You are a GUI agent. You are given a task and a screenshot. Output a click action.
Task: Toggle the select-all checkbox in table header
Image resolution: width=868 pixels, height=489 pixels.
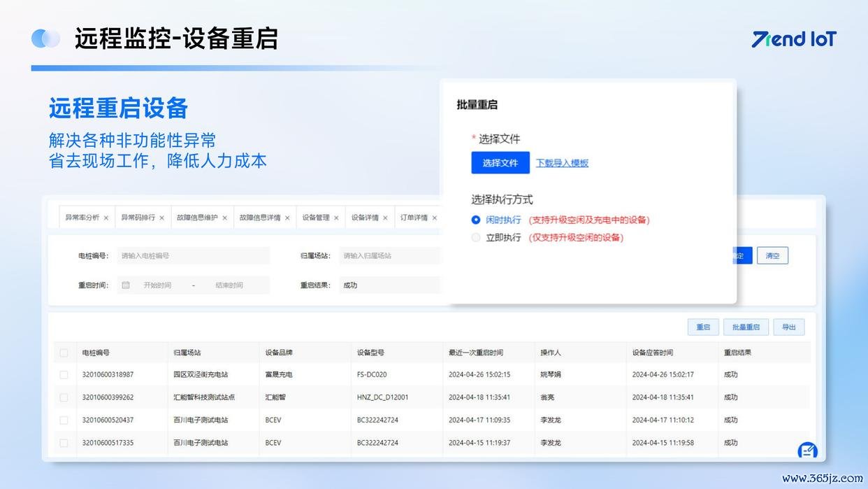(64, 353)
